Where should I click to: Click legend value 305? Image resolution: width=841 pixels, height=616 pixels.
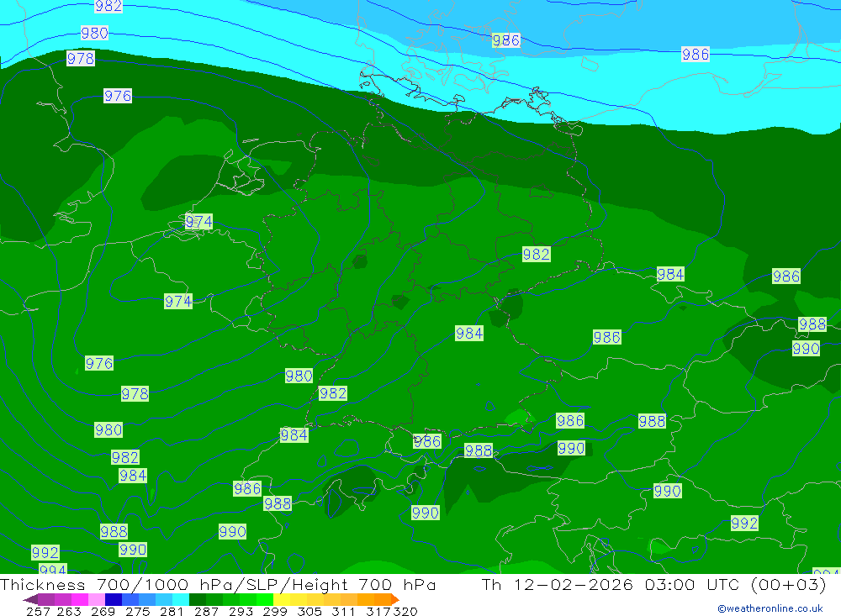pos(309,611)
